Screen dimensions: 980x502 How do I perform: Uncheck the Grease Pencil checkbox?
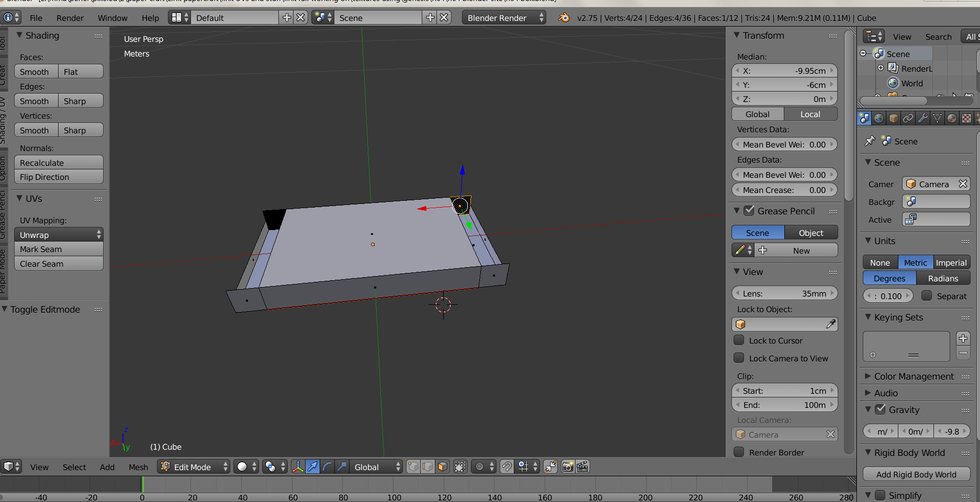[749, 211]
